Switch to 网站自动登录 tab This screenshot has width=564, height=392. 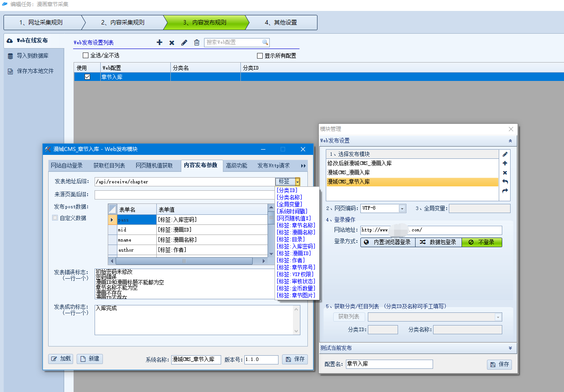[x=67, y=165]
